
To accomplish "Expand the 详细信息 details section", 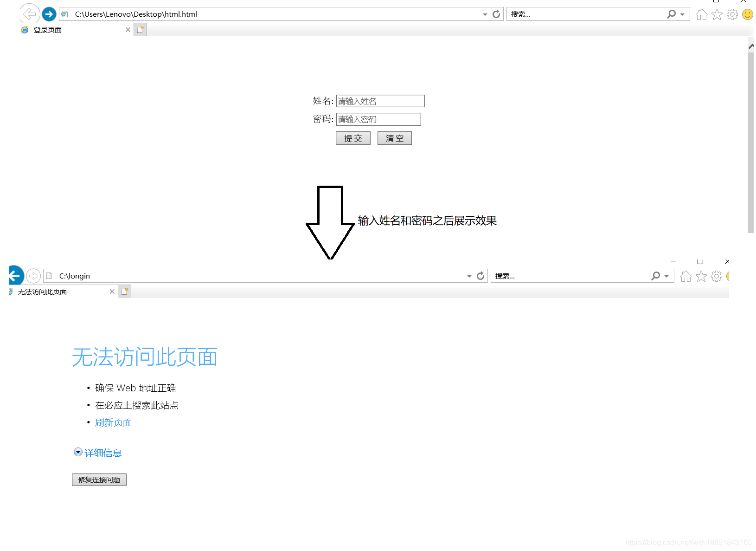I will 98,453.
